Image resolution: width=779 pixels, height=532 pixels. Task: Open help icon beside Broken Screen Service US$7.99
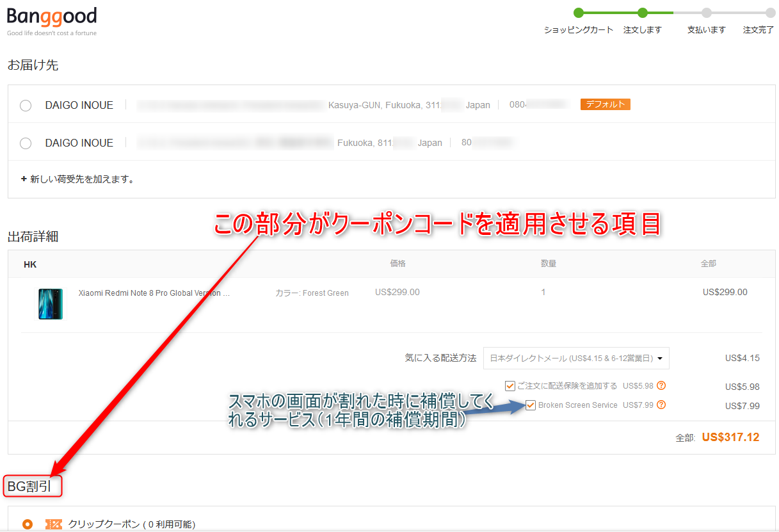(662, 405)
